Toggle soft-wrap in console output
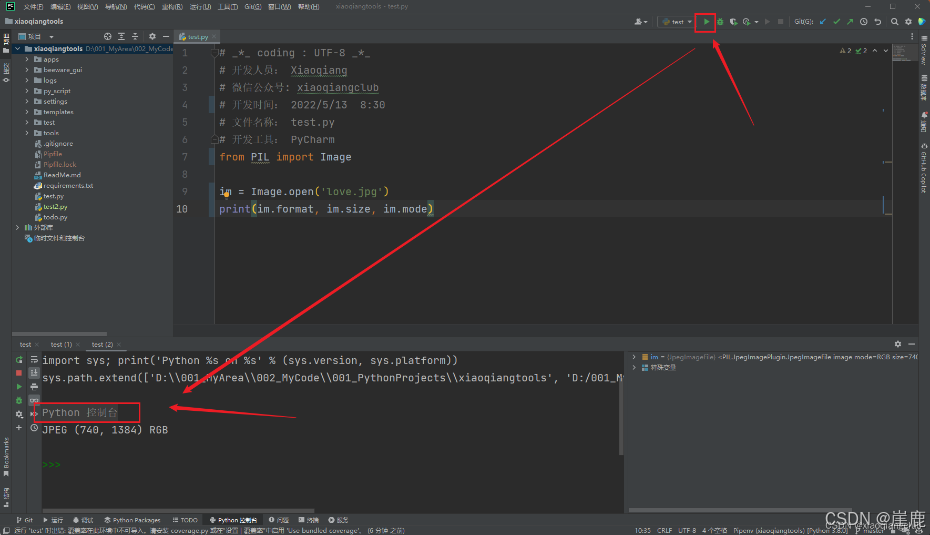Screen dimensions: 930x535 pyautogui.click(x=34, y=360)
